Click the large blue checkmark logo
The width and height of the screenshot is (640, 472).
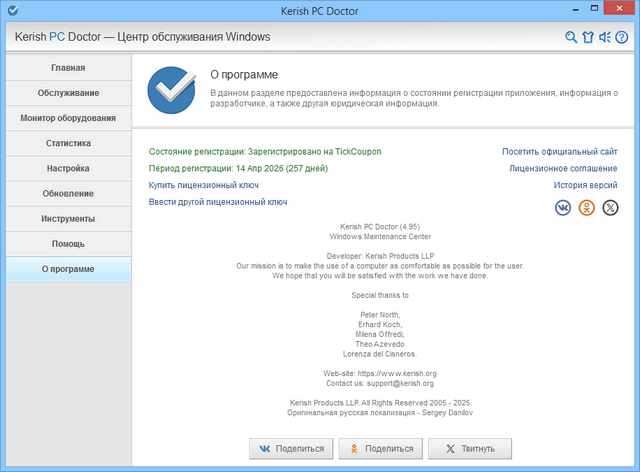click(x=168, y=89)
